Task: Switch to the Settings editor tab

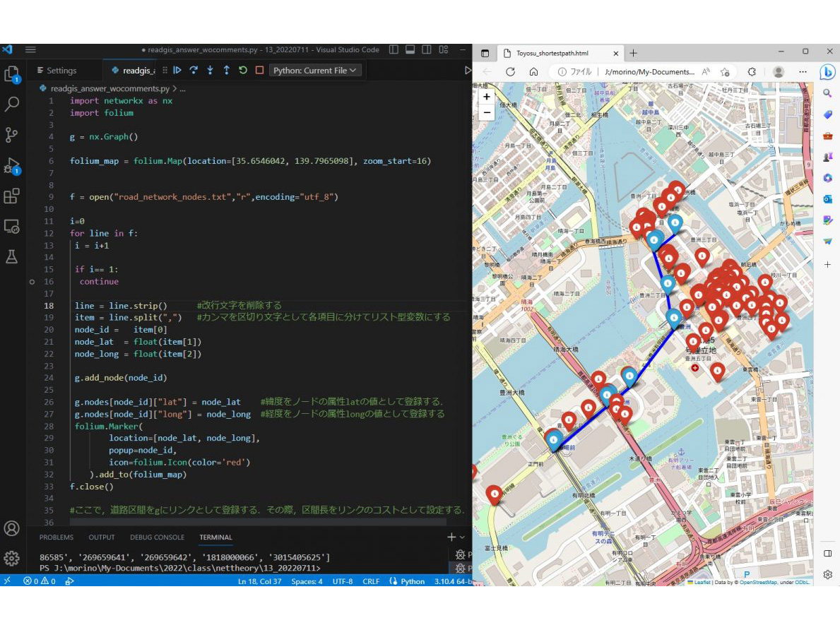Action: [61, 71]
